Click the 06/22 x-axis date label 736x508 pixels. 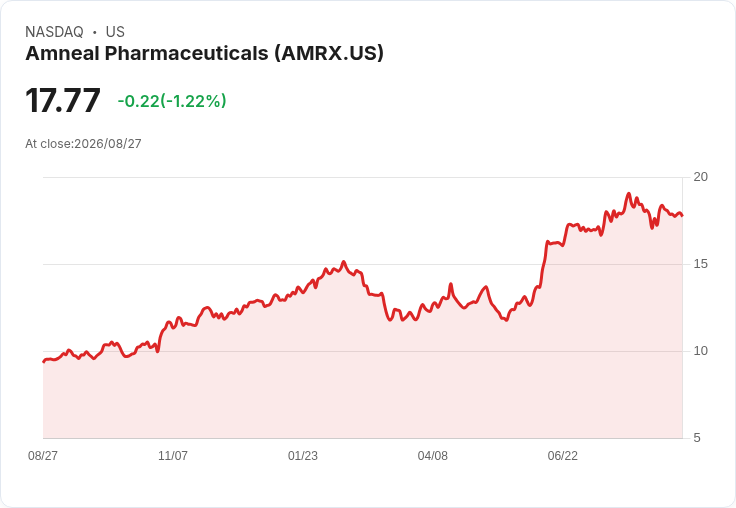pyautogui.click(x=563, y=455)
